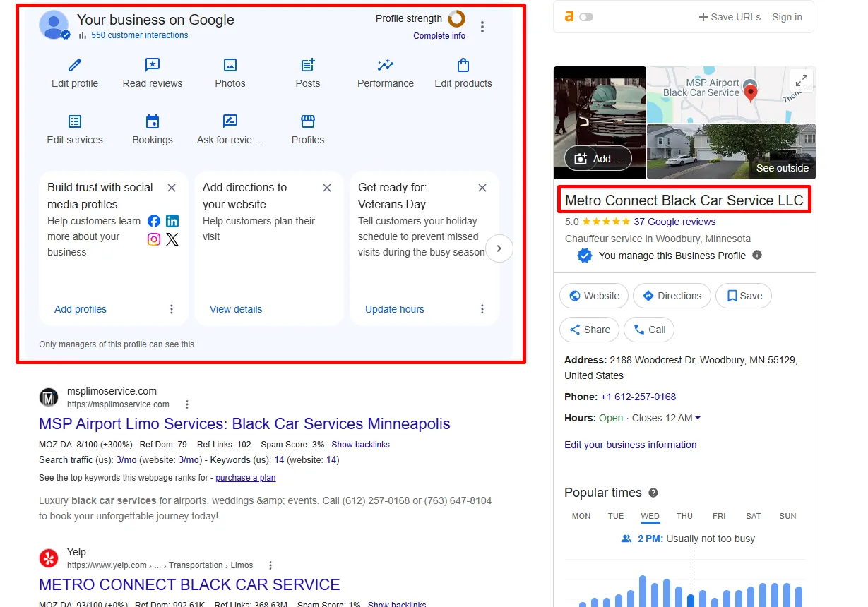The height and width of the screenshot is (607, 868).
Task: Open options on Update hours card
Action: pyautogui.click(x=482, y=309)
